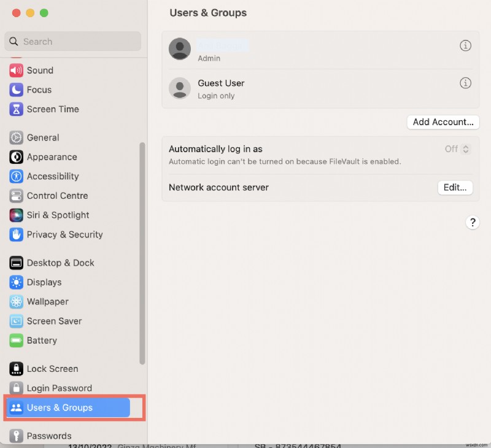Screen dimensions: 491x448
Task: Go to the Desktop & Dock label
Action: [60, 263]
